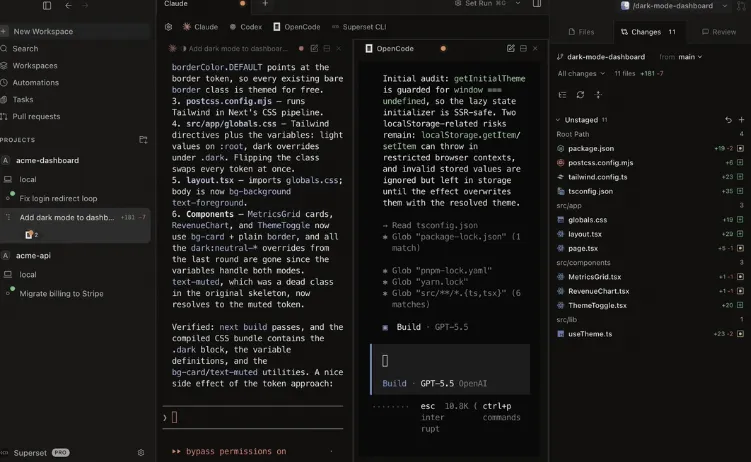Stage package.json using its box icon
The image size is (751, 462).
coord(740,148)
